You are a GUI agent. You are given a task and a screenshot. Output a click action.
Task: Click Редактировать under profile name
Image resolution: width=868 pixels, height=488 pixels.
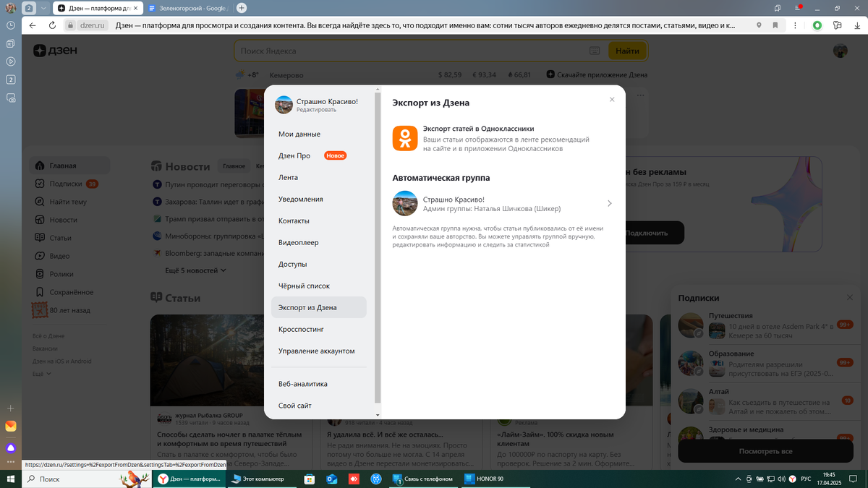click(316, 110)
